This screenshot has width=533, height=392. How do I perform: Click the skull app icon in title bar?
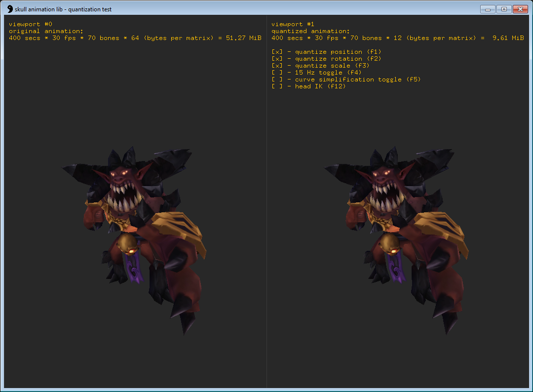(10, 9)
